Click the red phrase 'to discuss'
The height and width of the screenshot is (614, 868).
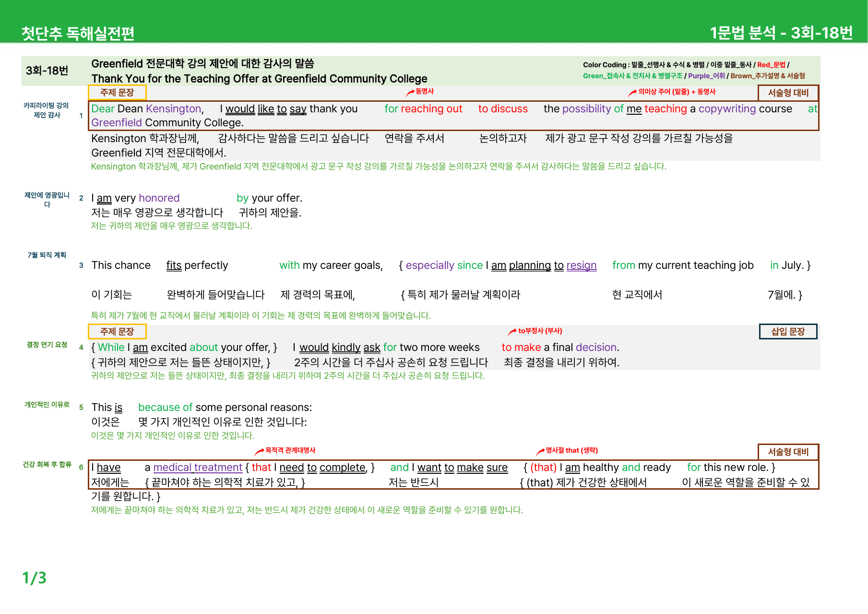503,109
